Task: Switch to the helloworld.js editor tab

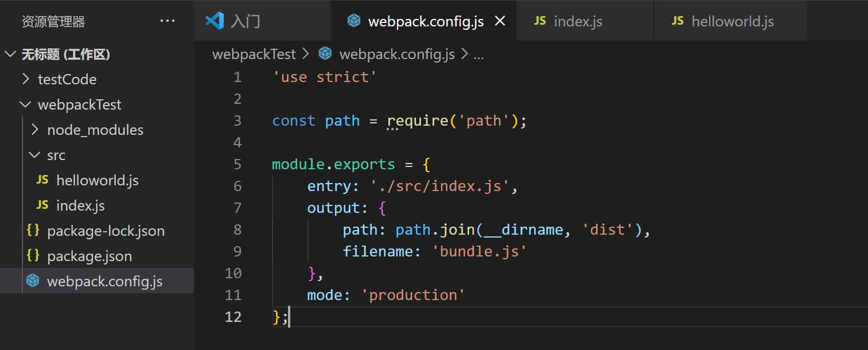Action: [x=730, y=21]
